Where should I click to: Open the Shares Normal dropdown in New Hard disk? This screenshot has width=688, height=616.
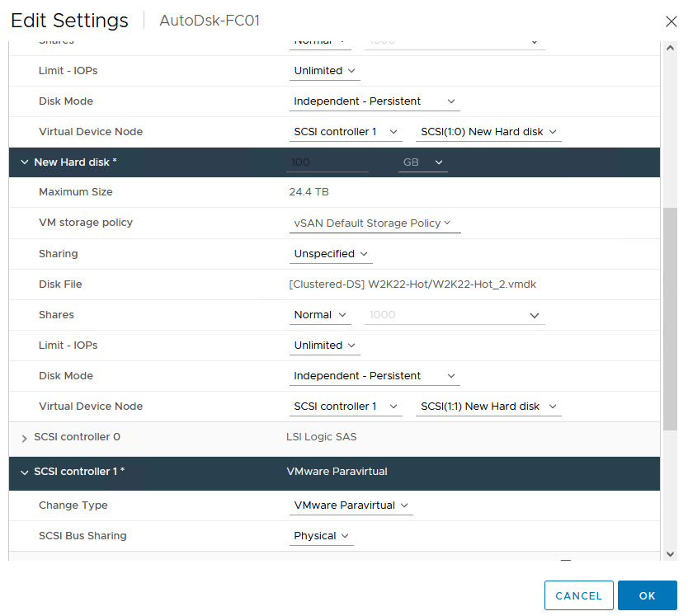pos(321,315)
